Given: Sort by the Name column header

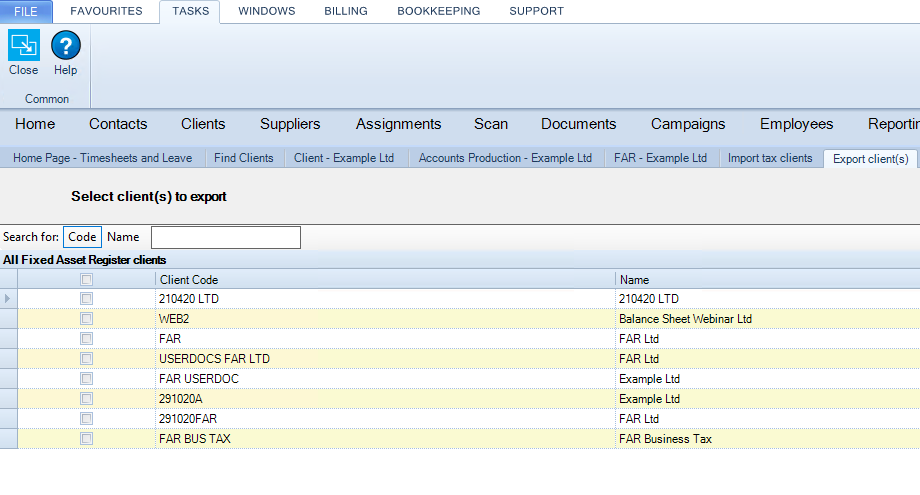Looking at the screenshot, I should [x=767, y=280].
